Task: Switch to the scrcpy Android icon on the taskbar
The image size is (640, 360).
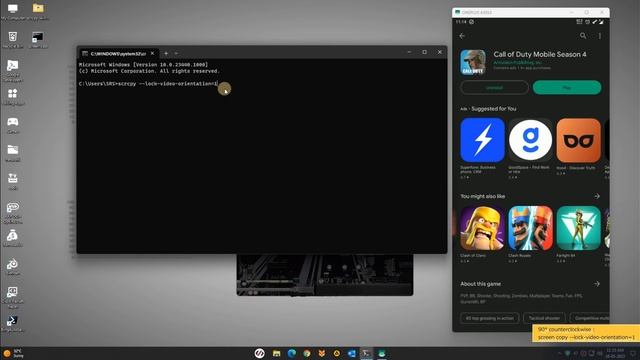Action: tap(381, 353)
